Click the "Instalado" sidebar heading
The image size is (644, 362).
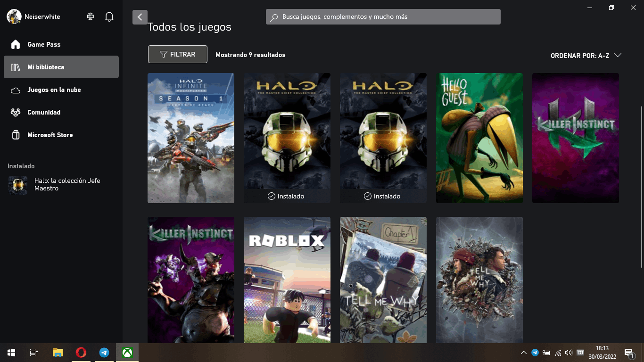21,166
